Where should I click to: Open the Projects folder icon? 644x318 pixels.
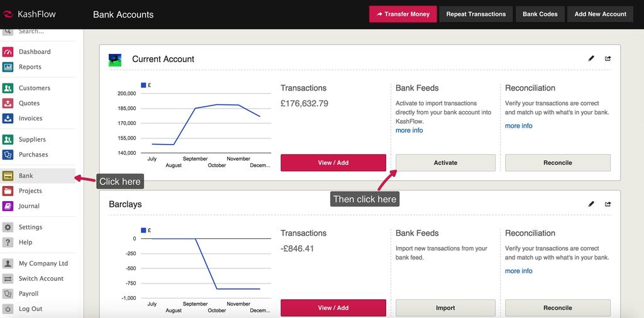coord(8,191)
